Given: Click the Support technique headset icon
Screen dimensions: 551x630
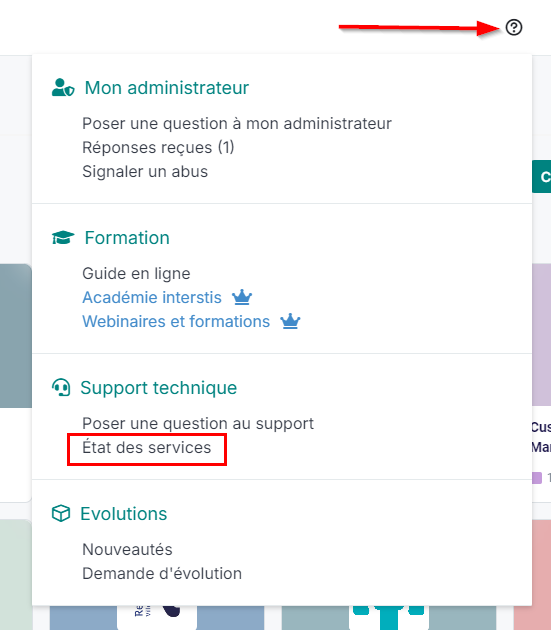Looking at the screenshot, I should click(x=61, y=388).
